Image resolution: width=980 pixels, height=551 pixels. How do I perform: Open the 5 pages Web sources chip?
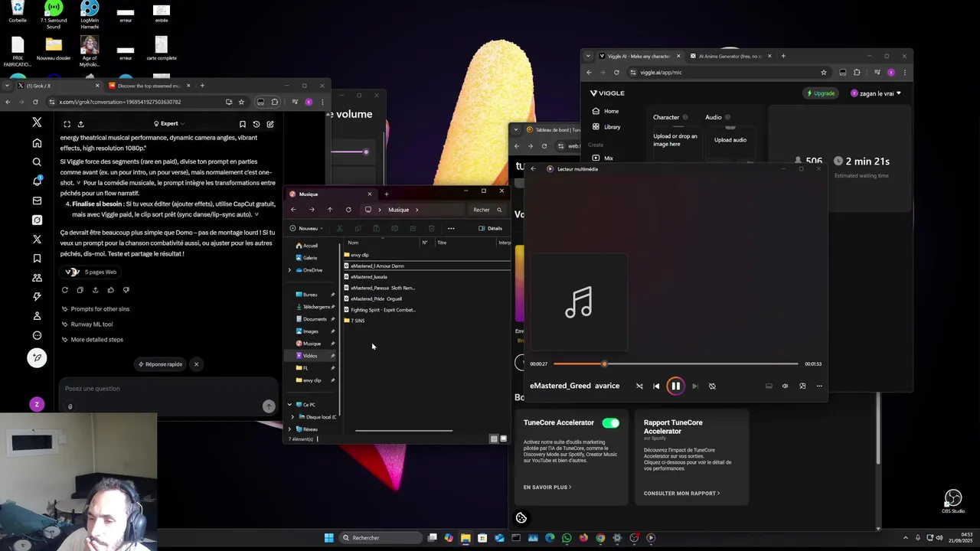[91, 272]
